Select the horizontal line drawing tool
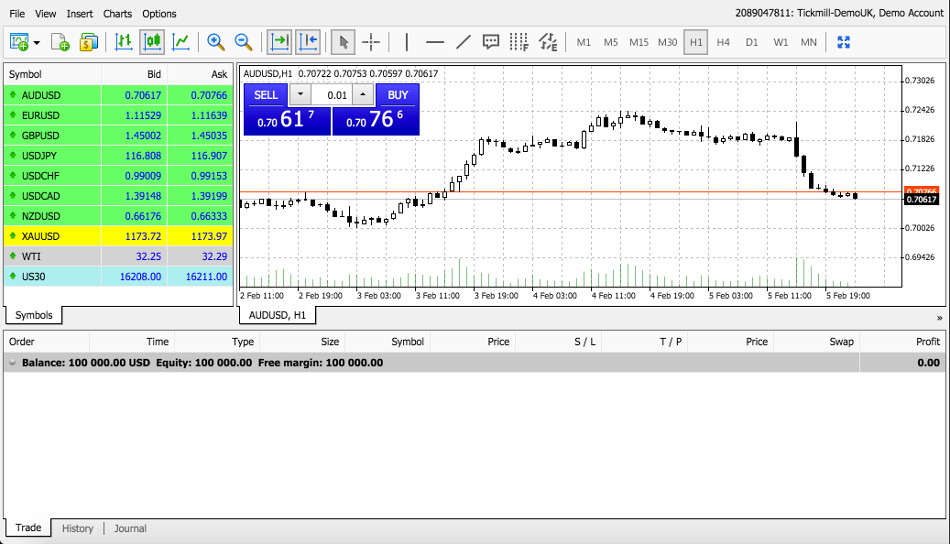 pos(435,42)
